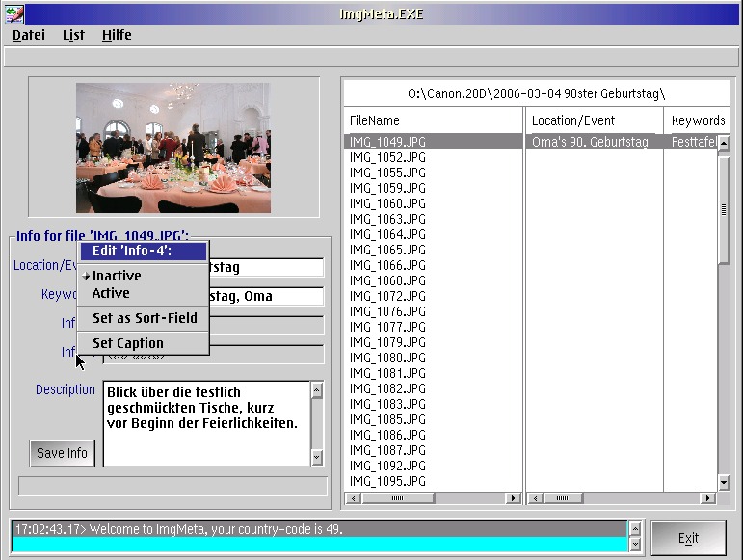Click the Exit button
This screenshot has width=743, height=560.
pyautogui.click(x=688, y=538)
